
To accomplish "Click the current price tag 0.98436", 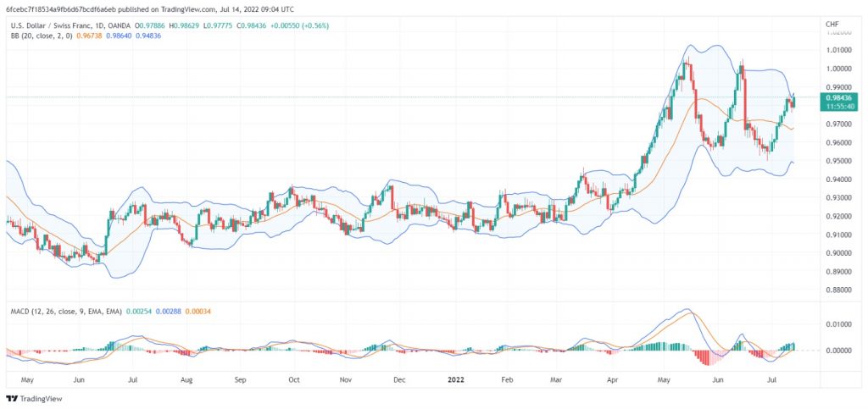I will 840,97.
